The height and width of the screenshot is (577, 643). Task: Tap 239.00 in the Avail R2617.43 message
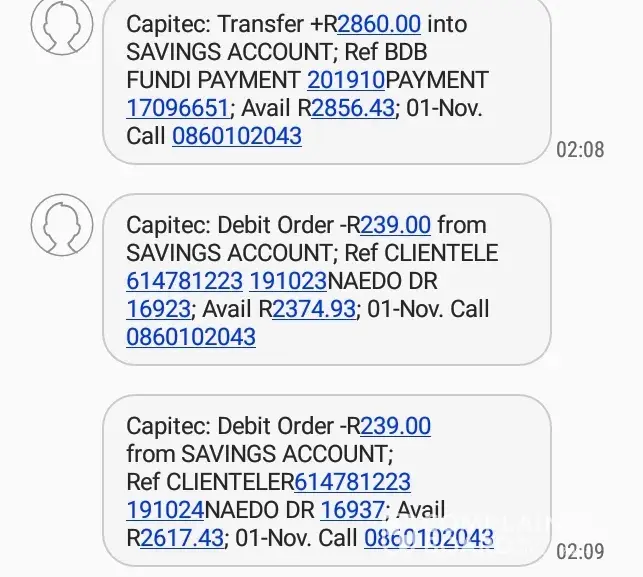(395, 425)
